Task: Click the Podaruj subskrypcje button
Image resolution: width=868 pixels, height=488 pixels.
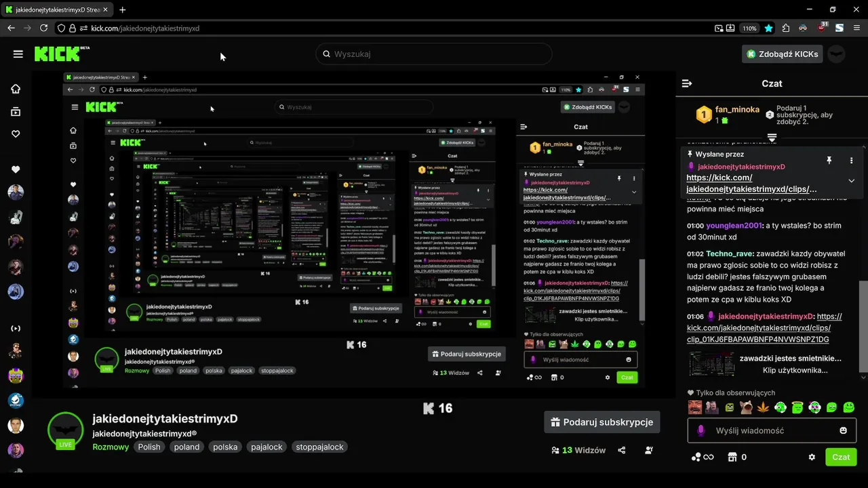Action: (x=601, y=422)
